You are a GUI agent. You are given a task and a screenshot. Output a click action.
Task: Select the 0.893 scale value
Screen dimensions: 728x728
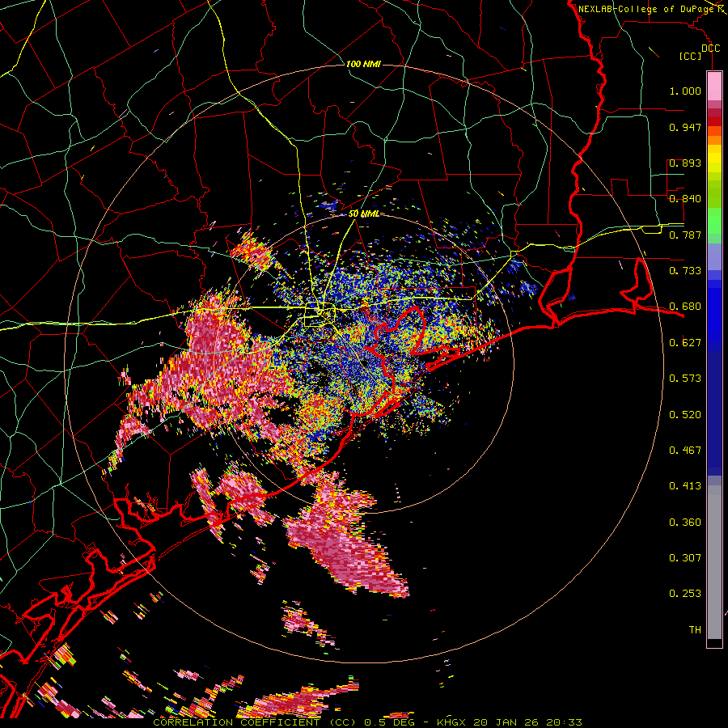[x=685, y=163]
